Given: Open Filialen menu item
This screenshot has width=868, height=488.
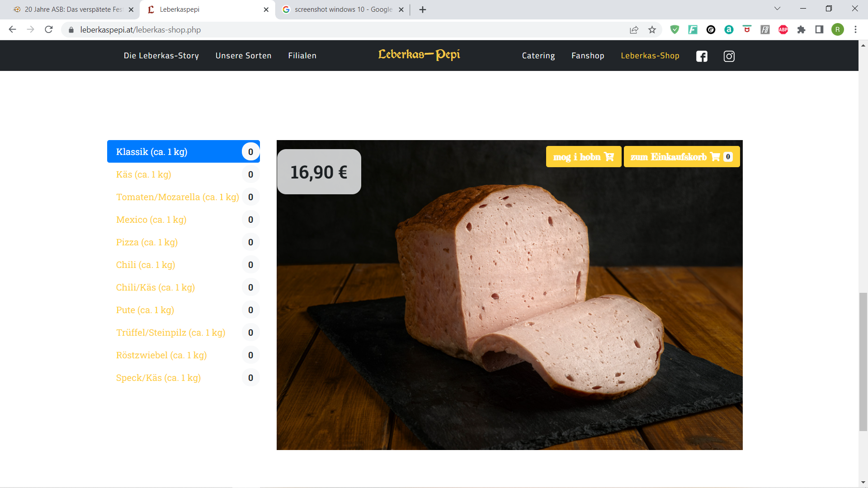Looking at the screenshot, I should (302, 56).
